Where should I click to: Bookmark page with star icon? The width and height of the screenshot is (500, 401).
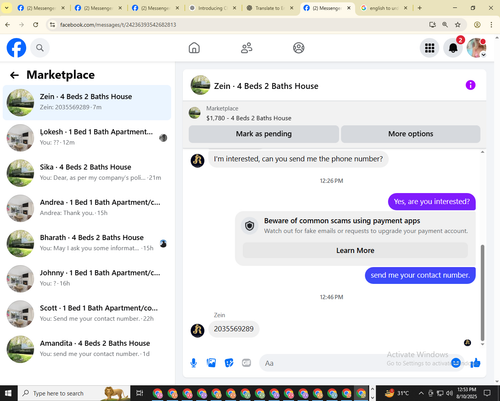click(x=458, y=25)
